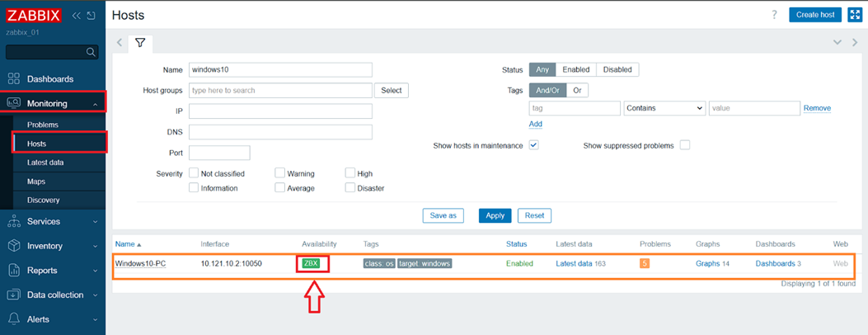Enable Show suppressed problems checkbox
The height and width of the screenshot is (335, 868).
(685, 145)
